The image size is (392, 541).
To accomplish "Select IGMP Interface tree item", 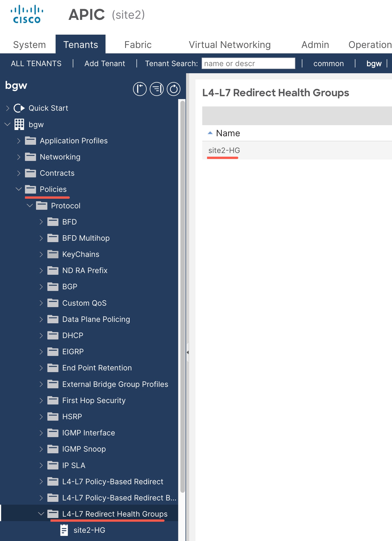I will click(88, 433).
